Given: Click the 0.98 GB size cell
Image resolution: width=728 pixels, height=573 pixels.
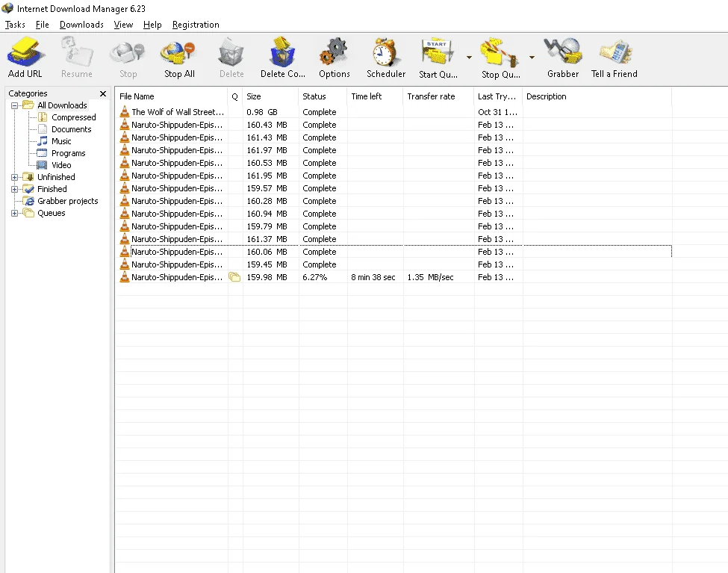Looking at the screenshot, I should (262, 112).
